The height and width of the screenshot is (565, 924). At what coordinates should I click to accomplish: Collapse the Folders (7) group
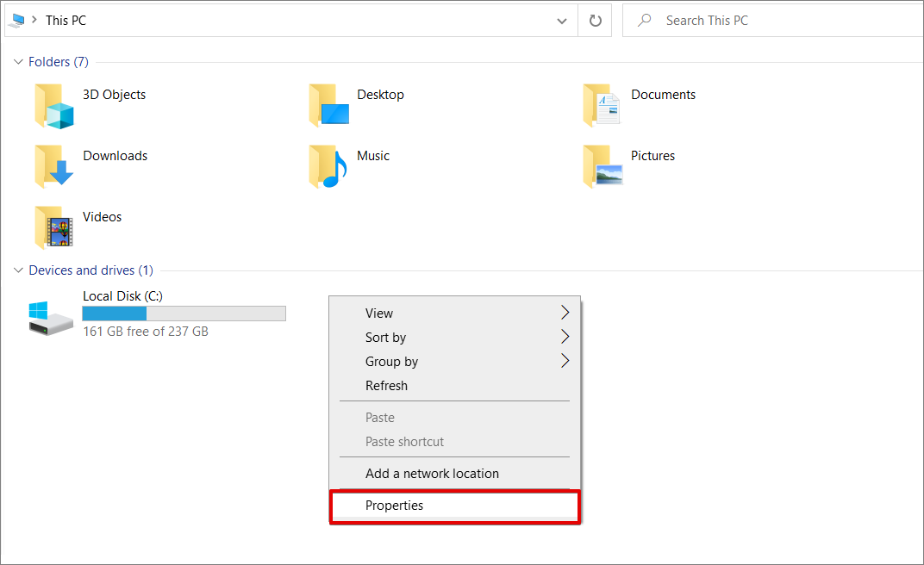19,62
